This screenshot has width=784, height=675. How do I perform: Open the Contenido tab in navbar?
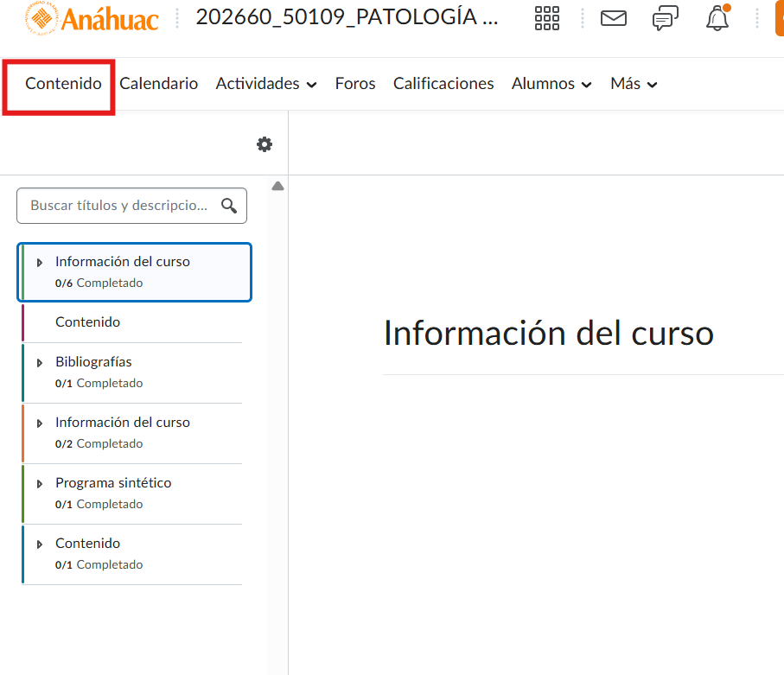pos(63,84)
